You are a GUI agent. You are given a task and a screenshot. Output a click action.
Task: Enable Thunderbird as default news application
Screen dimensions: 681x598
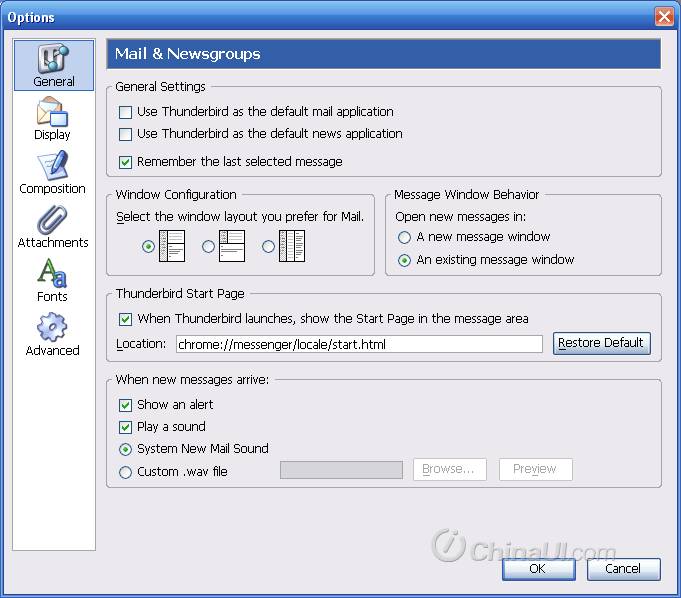click(126, 134)
